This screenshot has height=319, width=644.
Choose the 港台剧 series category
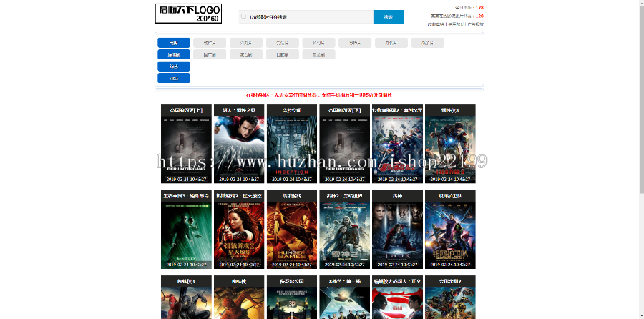pos(246,54)
